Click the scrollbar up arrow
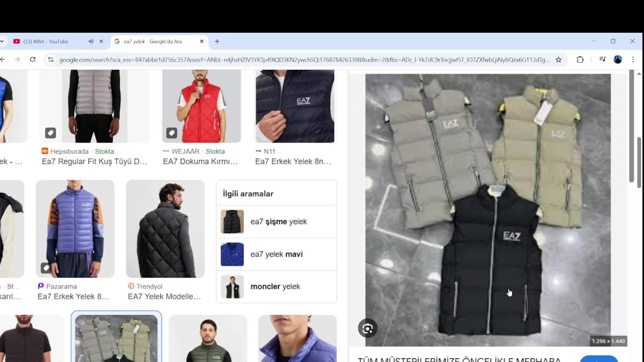 [639, 74]
